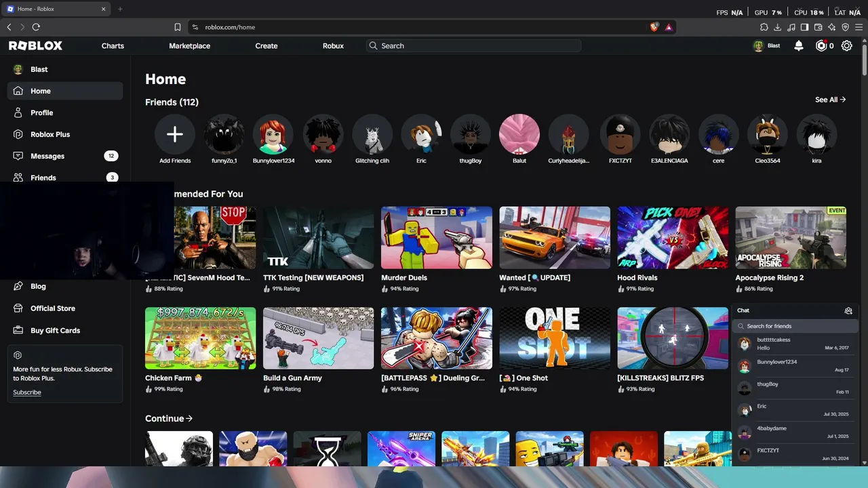Open the One Shot game thumbnail
The height and width of the screenshot is (488, 868).
[x=555, y=338]
